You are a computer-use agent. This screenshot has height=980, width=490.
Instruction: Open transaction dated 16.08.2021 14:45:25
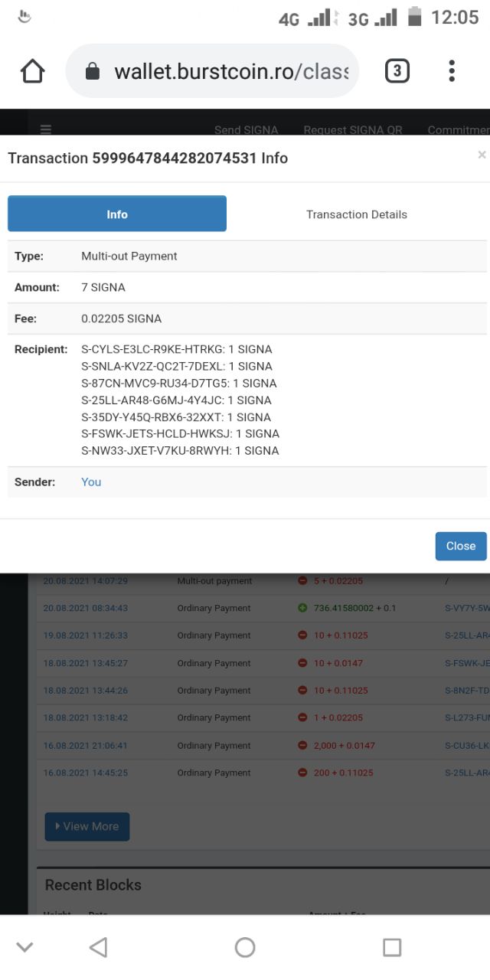86,773
